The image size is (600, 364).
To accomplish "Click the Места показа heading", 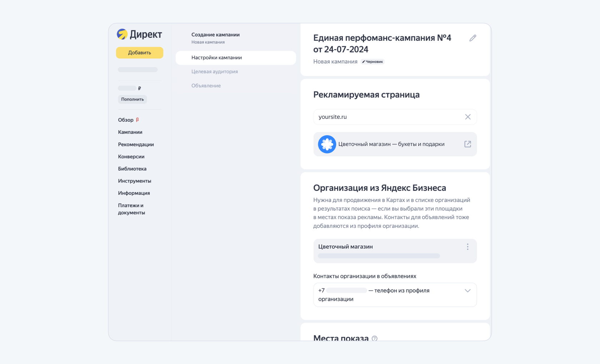I will pyautogui.click(x=341, y=338).
